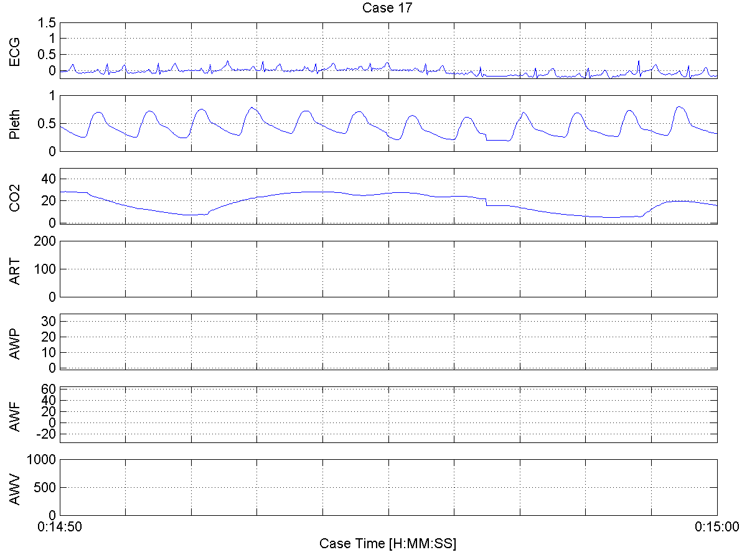Click the 0:15:00 end time tick label
Viewport: 747px width, 560px height.
(716, 526)
